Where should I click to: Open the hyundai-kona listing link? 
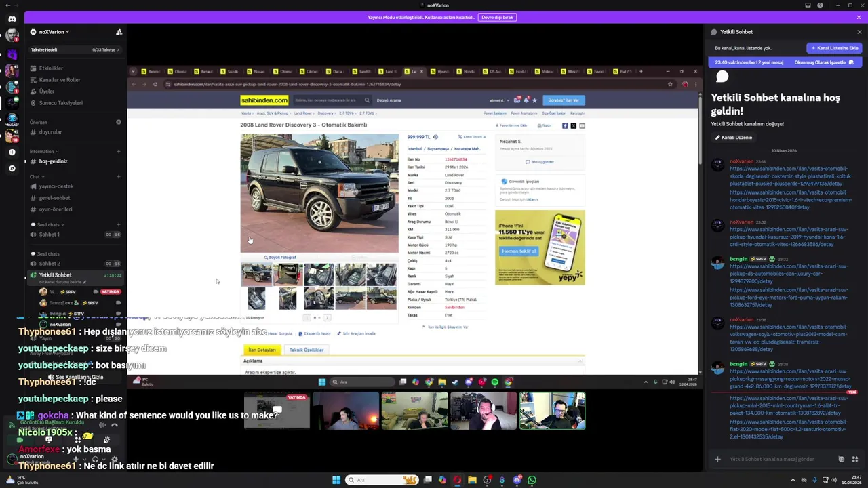[x=789, y=237]
